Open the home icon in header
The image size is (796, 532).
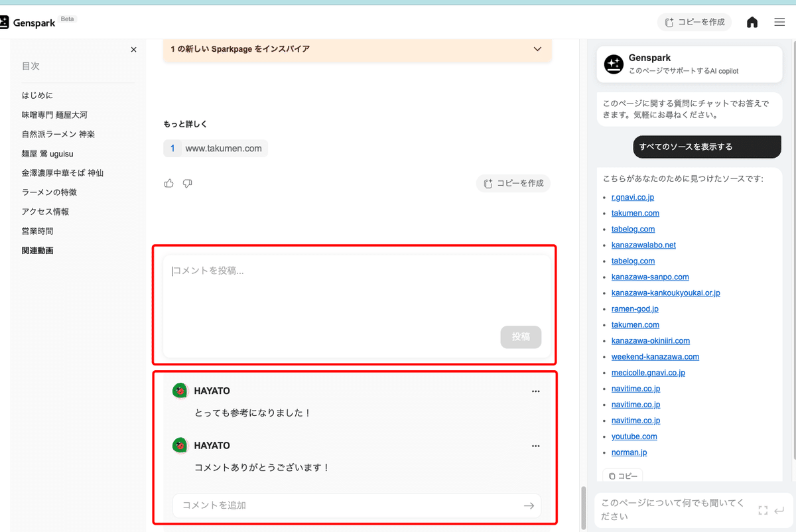click(752, 23)
